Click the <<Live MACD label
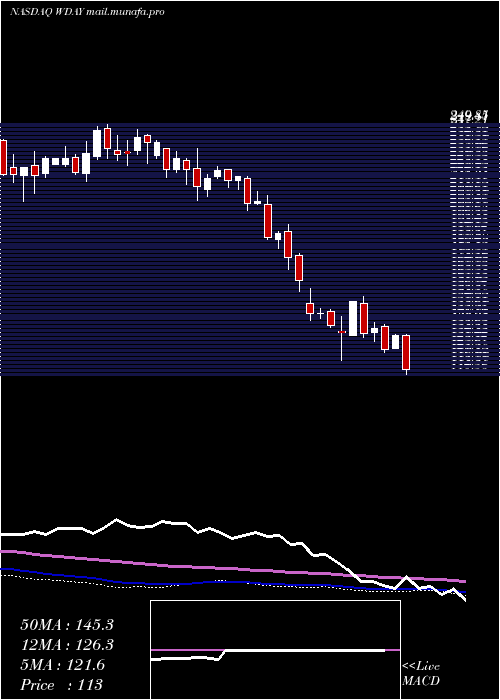500x700 pixels. coord(421,674)
